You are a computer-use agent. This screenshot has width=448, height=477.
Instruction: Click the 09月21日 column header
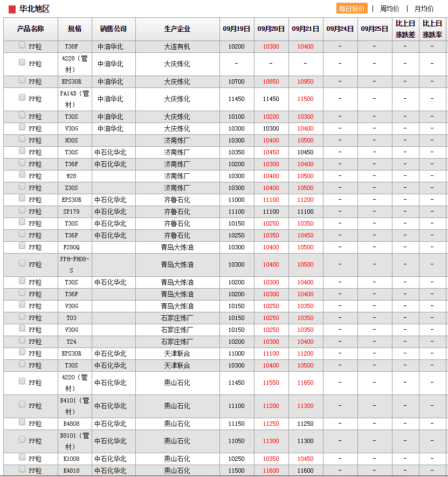(x=306, y=29)
